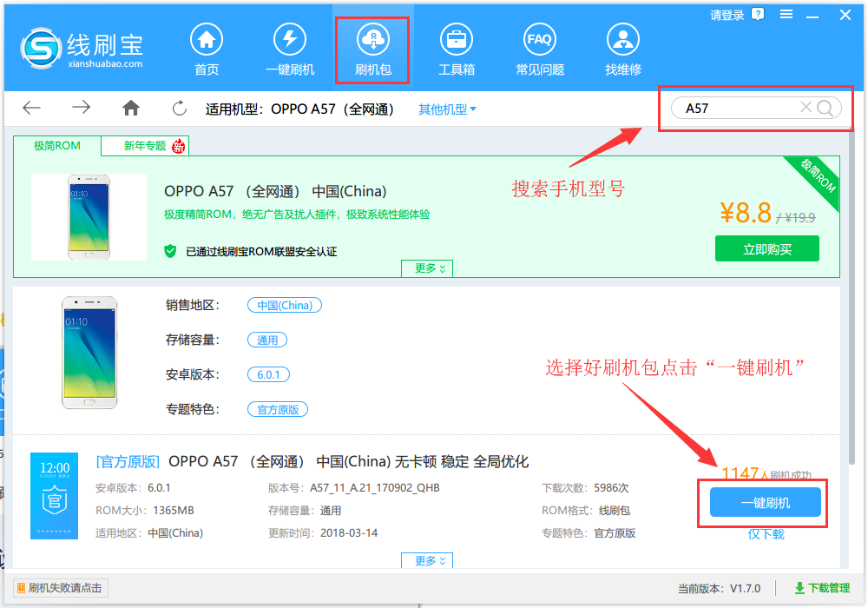
Task: Expand the 其他机型 model dropdown
Action: [x=446, y=108]
